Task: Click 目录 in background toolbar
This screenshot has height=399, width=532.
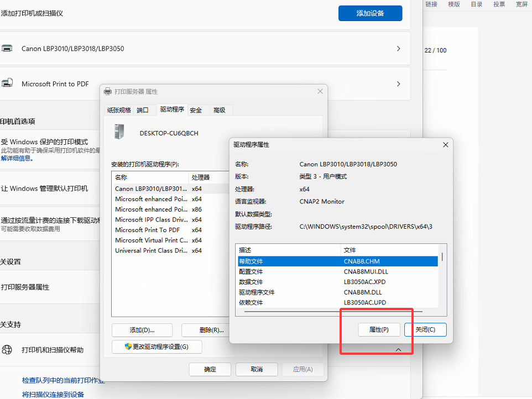Action: pos(476,4)
